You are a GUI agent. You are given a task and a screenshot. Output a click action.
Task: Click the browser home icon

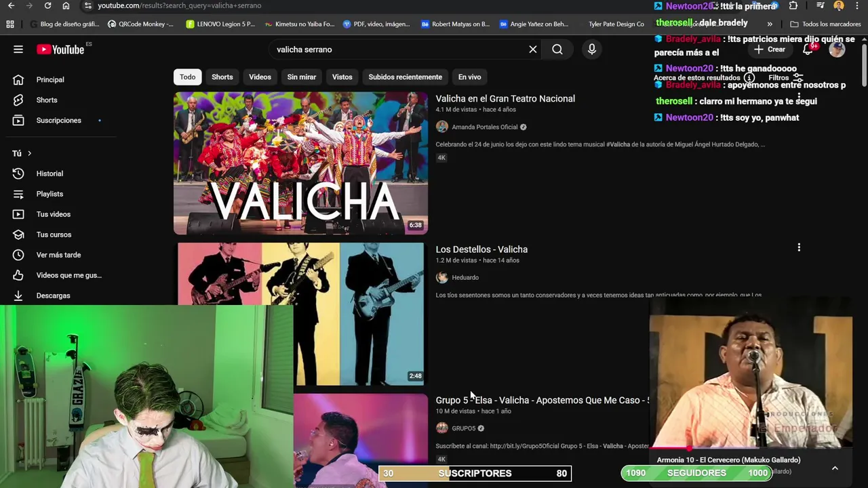tap(66, 5)
